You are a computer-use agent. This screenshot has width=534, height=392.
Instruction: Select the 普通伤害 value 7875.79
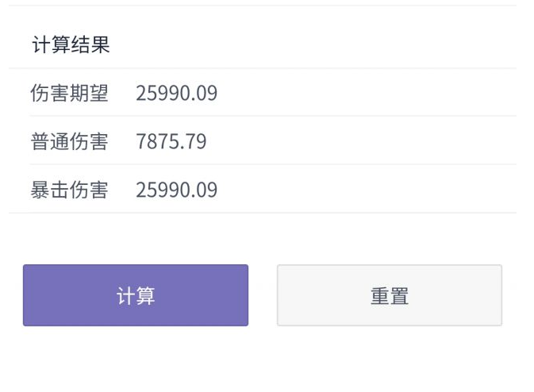coord(171,142)
